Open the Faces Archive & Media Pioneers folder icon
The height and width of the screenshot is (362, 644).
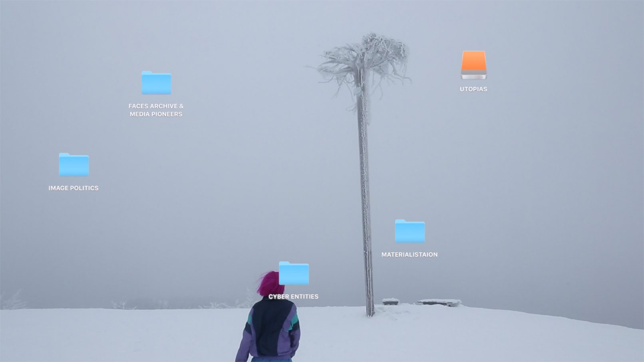point(156,83)
